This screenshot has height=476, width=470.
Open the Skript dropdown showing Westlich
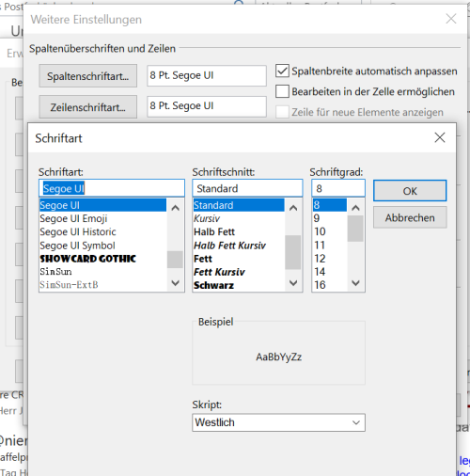pyautogui.click(x=278, y=422)
